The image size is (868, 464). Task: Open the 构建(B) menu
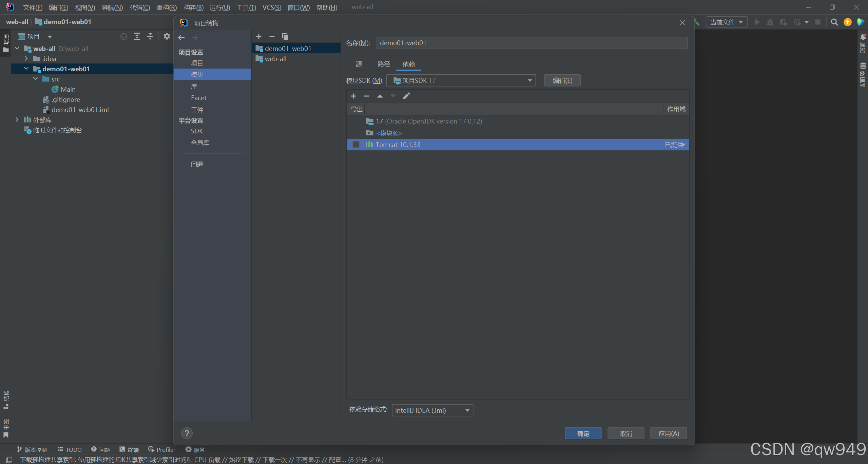(193, 7)
